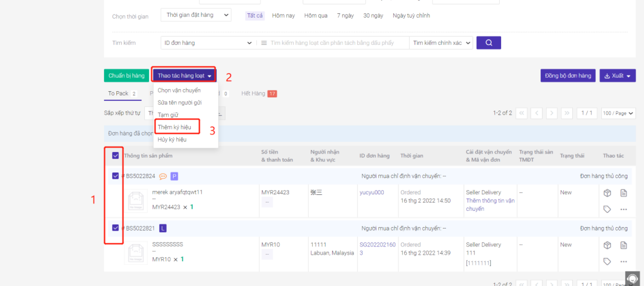The height and width of the screenshot is (286, 644).
Task: Uncheck the checkbox for order BS5022821
Action: [115, 228]
